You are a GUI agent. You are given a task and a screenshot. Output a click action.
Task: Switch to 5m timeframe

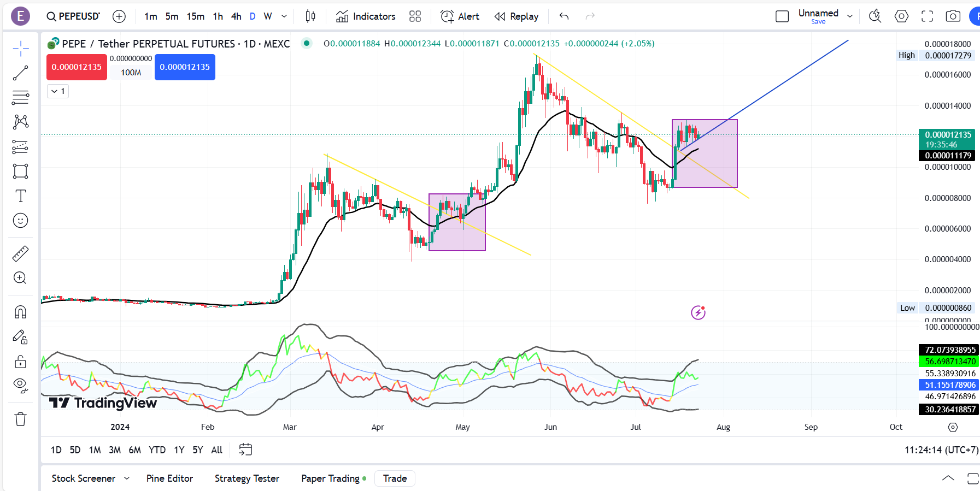[x=172, y=16]
